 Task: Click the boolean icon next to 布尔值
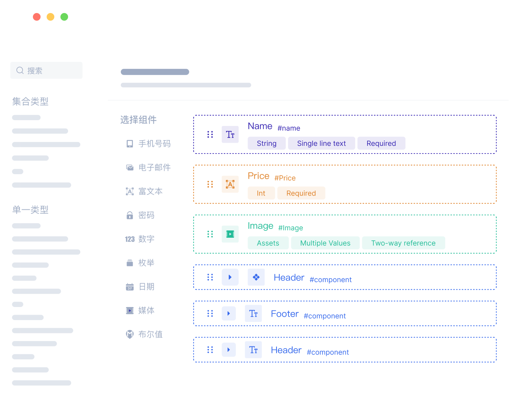click(130, 334)
